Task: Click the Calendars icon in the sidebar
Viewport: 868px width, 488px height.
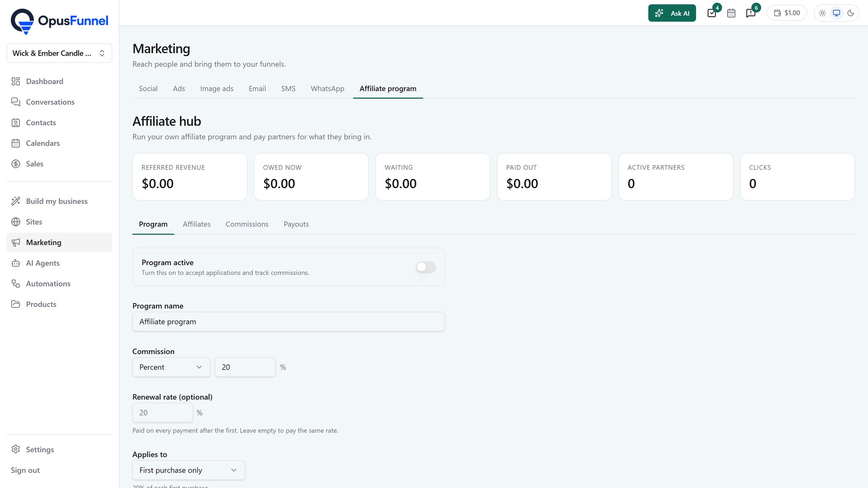Action: pos(16,143)
